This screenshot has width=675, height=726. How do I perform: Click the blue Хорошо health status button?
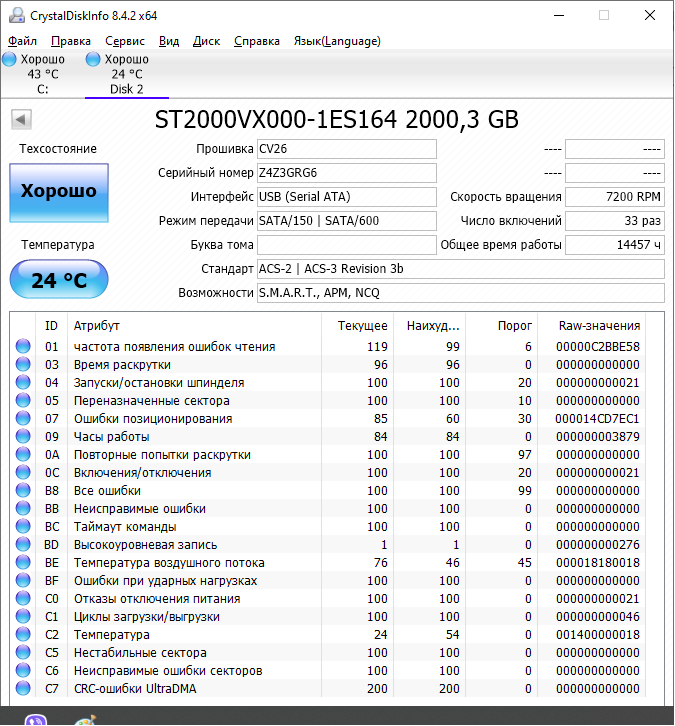pyautogui.click(x=59, y=192)
